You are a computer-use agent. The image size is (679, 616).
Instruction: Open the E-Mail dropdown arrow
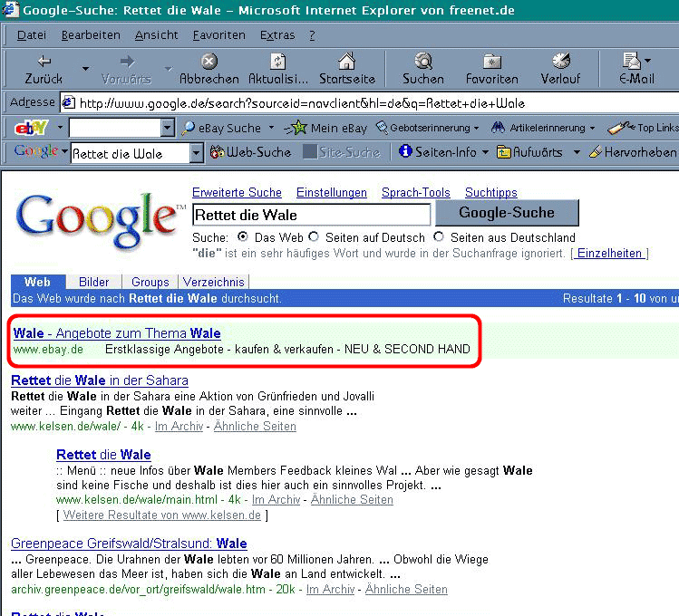click(648, 61)
